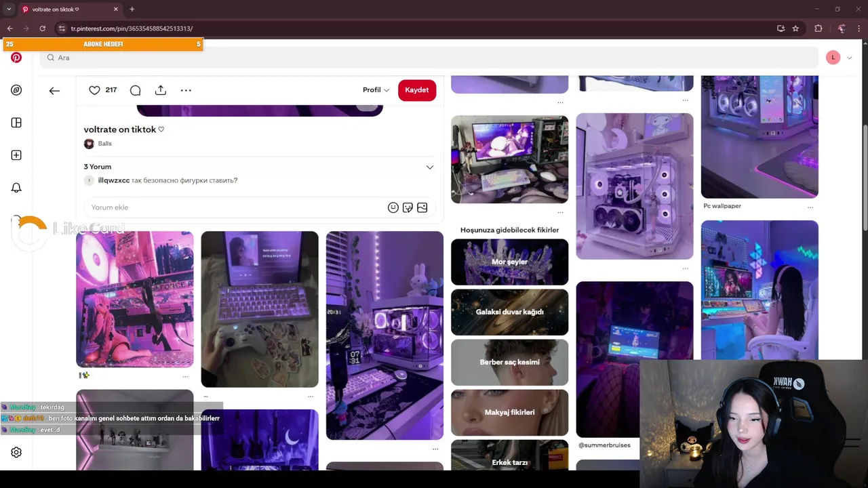The width and height of the screenshot is (868, 488).
Task: Open the purple monitor desk setup pin
Action: [x=509, y=159]
